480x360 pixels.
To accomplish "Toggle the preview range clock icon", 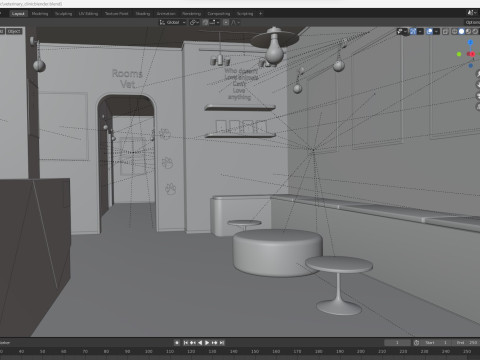I will [416, 343].
